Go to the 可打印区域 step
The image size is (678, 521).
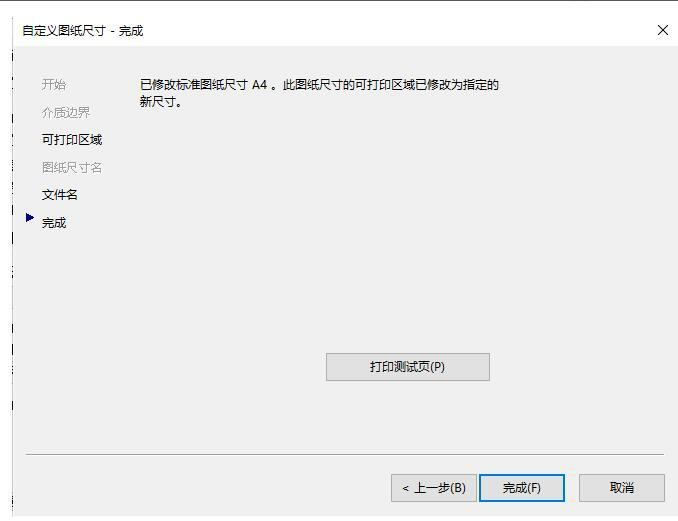pyautogui.click(x=72, y=140)
